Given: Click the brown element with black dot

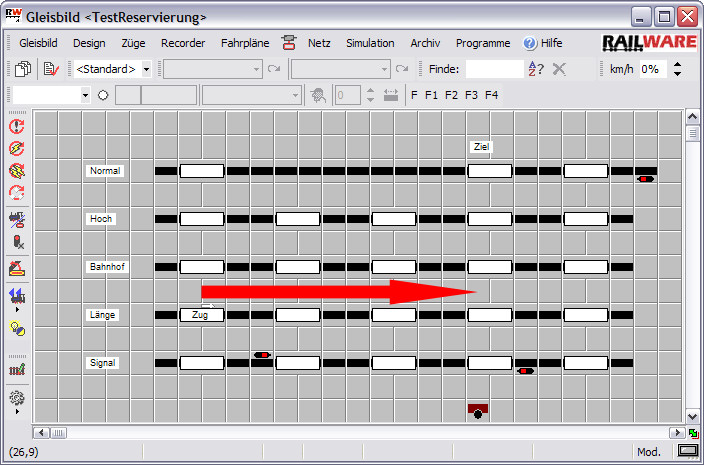Looking at the screenshot, I should pyautogui.click(x=478, y=411).
